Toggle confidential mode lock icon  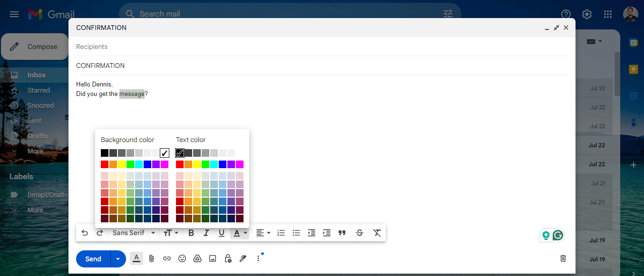coord(228,258)
